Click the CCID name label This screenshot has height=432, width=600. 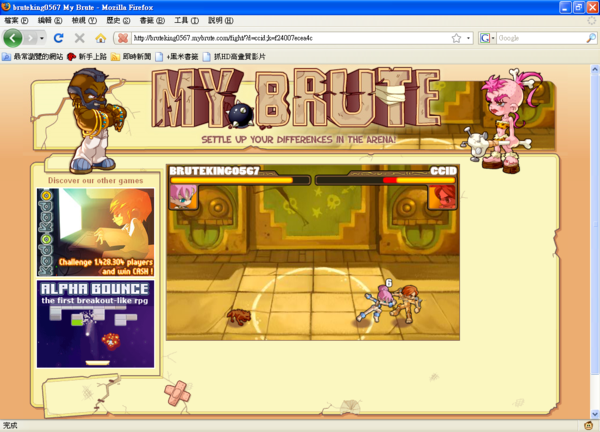pos(443,171)
